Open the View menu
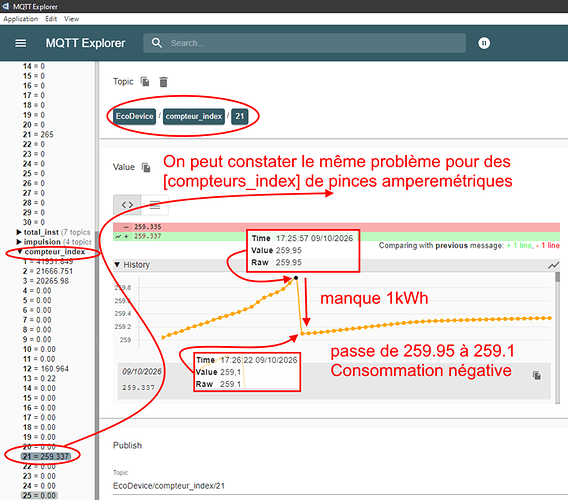Image resolution: width=568 pixels, height=500 pixels. click(x=71, y=19)
